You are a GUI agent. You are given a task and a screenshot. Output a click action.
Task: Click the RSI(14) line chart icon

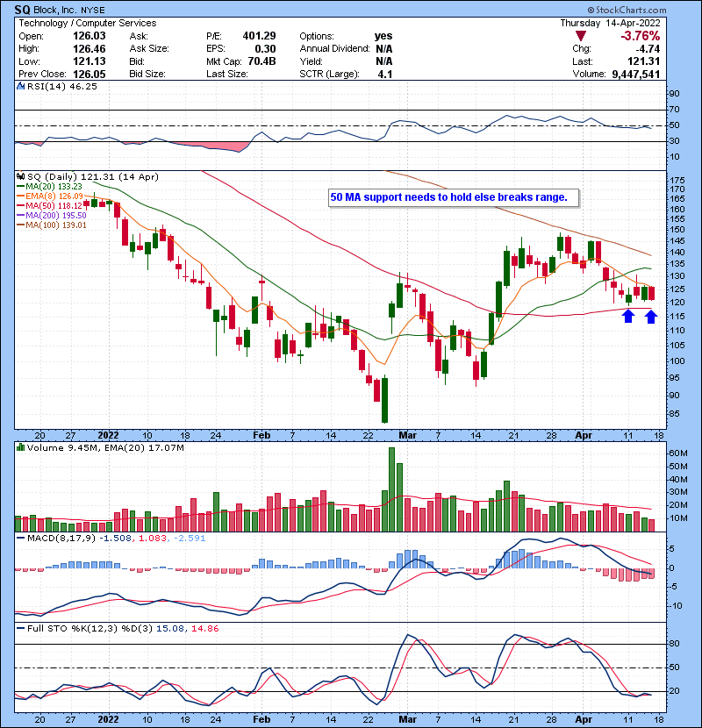click(20, 86)
